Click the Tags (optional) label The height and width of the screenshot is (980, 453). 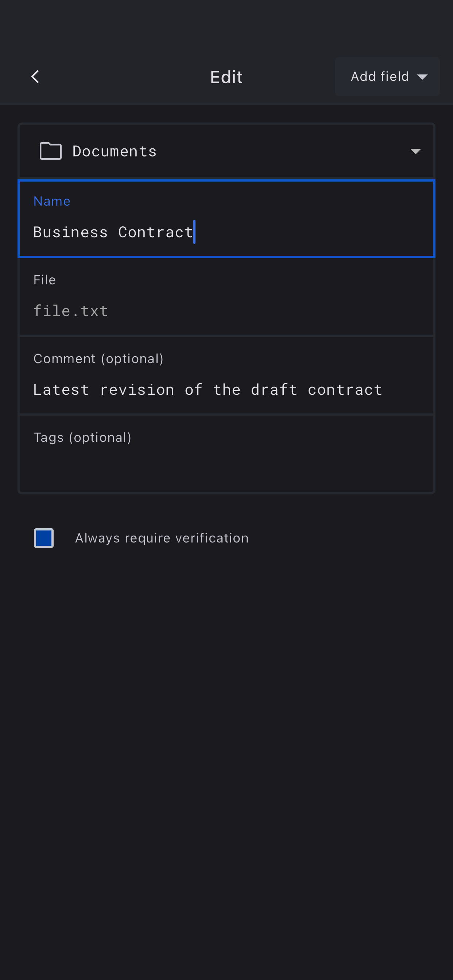point(82,437)
